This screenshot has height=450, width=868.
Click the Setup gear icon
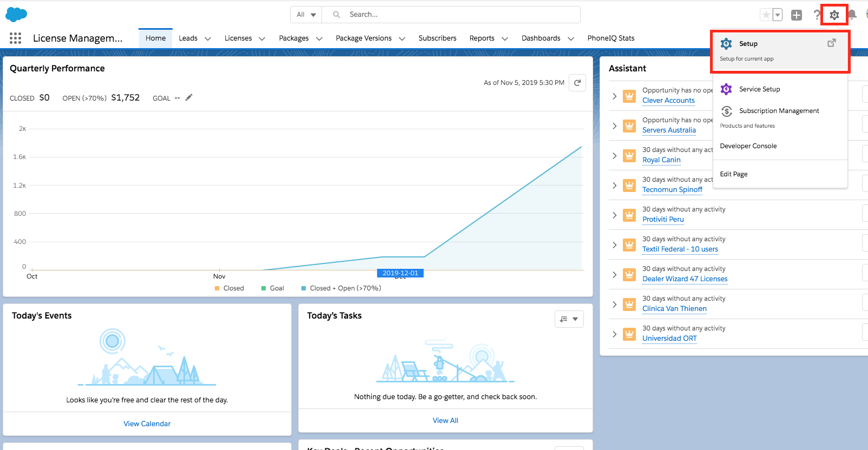834,15
